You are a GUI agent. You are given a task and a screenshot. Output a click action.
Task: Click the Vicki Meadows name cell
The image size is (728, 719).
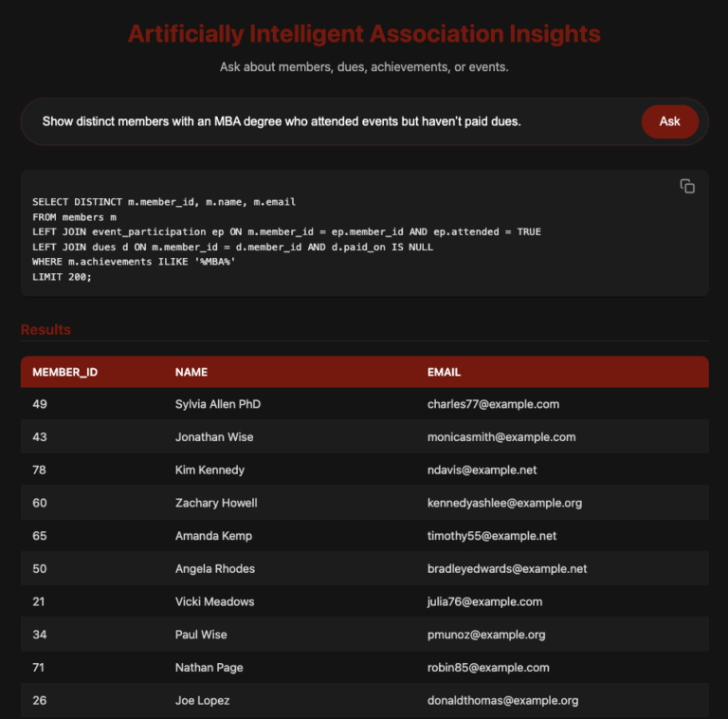[214, 601]
